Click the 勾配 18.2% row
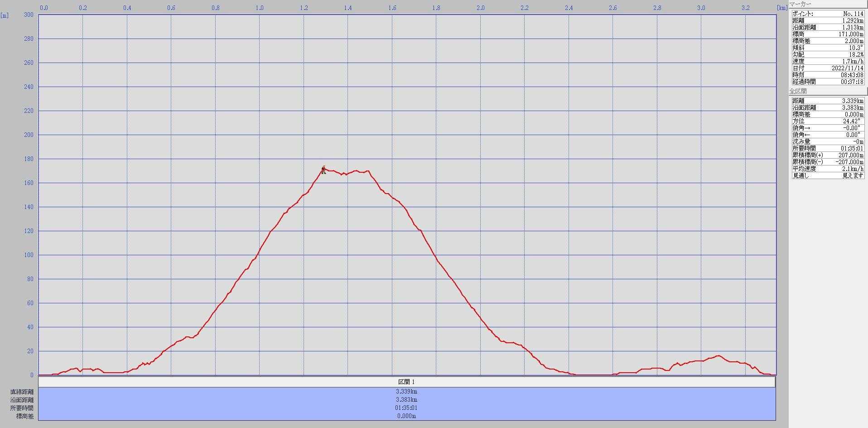This screenshot has height=428, width=868. click(x=828, y=54)
